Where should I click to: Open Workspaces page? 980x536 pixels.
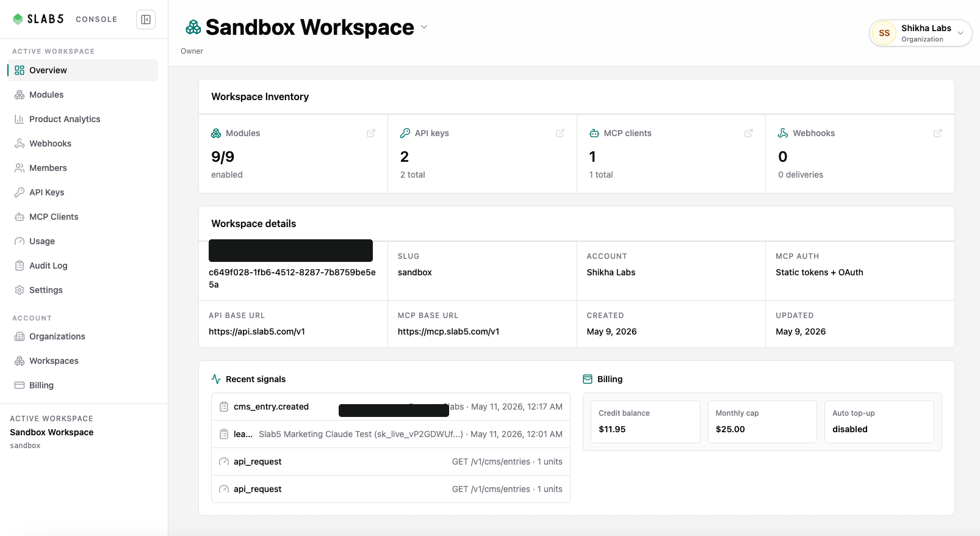pos(82,361)
